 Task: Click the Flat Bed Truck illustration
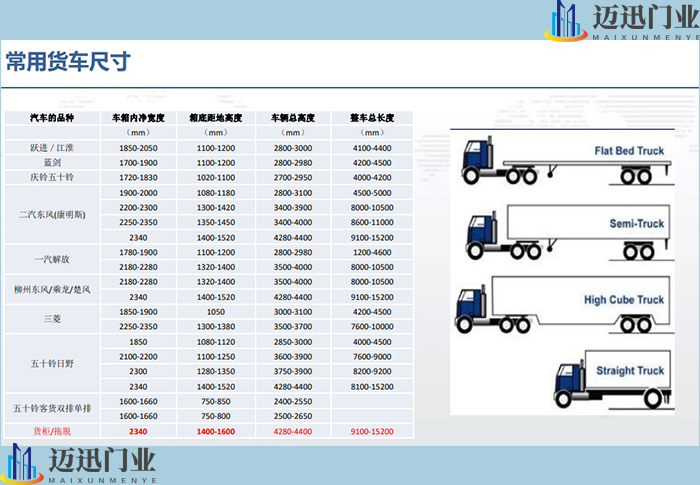pyautogui.click(x=567, y=161)
